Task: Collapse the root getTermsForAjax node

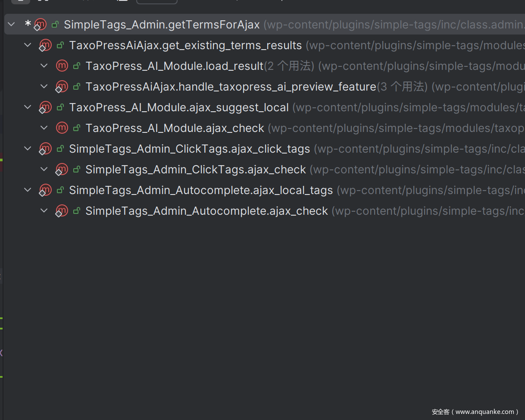Action: coord(12,24)
